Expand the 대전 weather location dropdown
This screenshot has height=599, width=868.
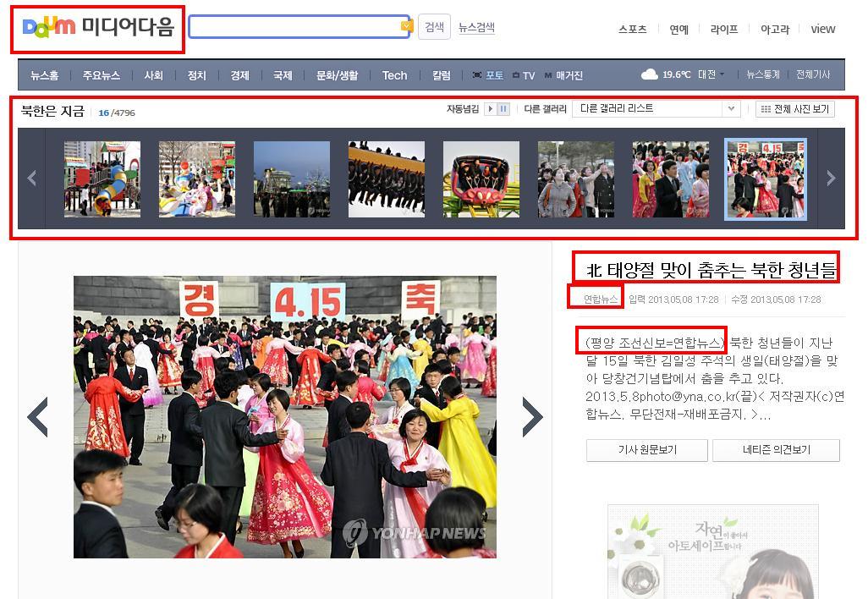711,74
